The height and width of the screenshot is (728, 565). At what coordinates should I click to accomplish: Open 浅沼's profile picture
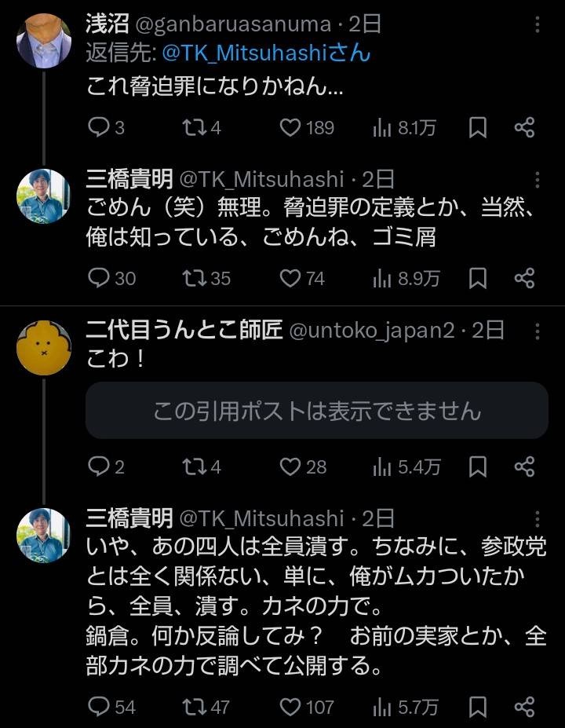[x=44, y=41]
